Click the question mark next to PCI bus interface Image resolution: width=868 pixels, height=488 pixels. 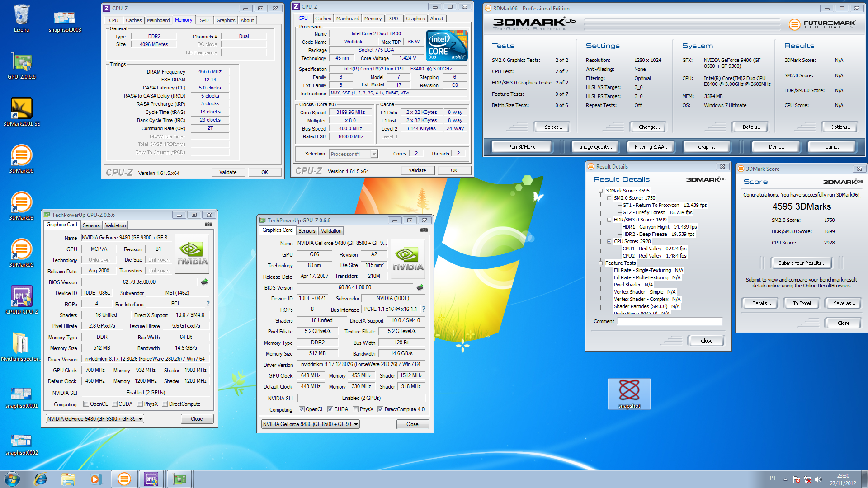pos(208,304)
